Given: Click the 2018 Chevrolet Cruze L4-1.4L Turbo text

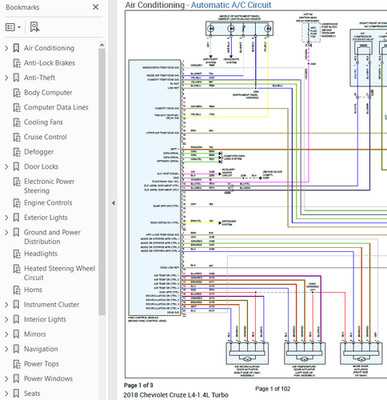Looking at the screenshot, I should [176, 395].
